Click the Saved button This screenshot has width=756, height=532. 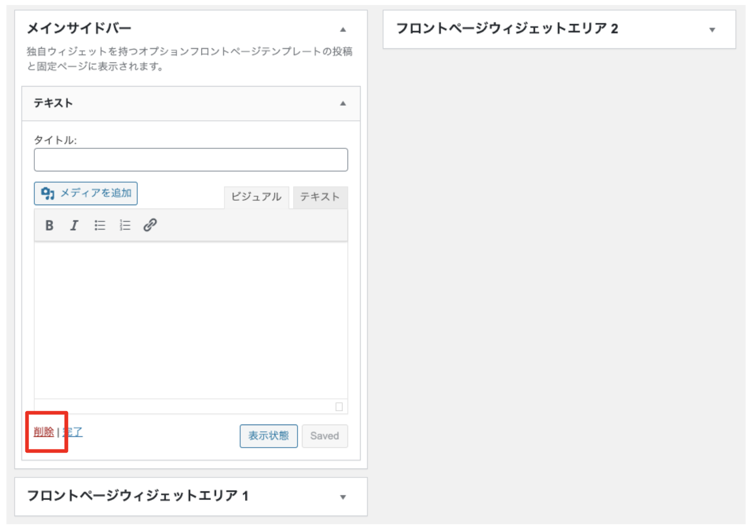325,436
